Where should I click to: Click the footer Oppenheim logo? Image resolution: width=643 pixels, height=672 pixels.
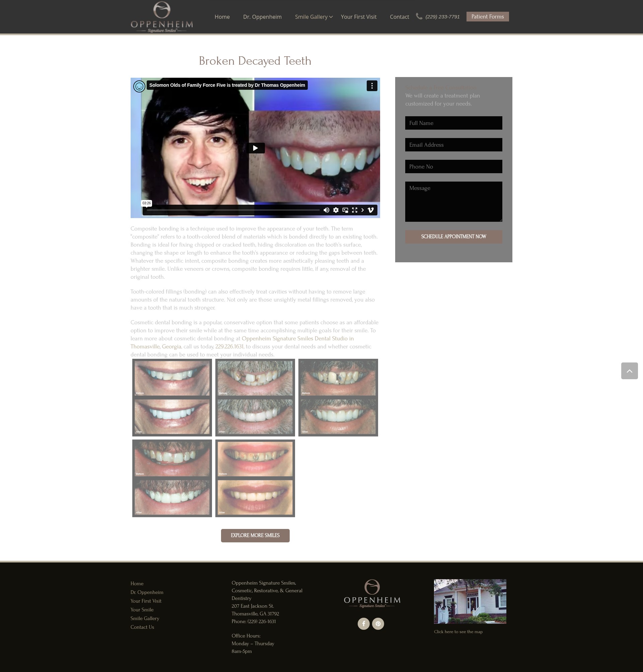tap(372, 594)
